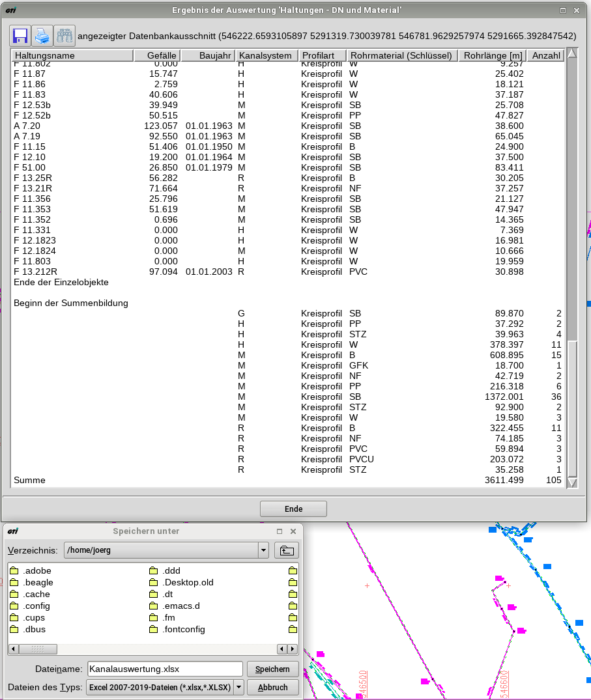Select the .config folder
Image resolution: width=591 pixels, height=700 pixels.
point(36,606)
